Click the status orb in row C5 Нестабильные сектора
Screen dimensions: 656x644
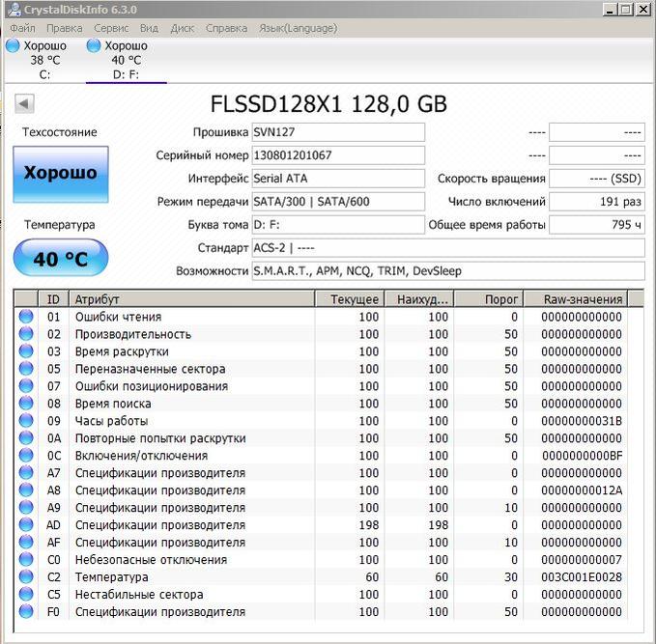26,594
